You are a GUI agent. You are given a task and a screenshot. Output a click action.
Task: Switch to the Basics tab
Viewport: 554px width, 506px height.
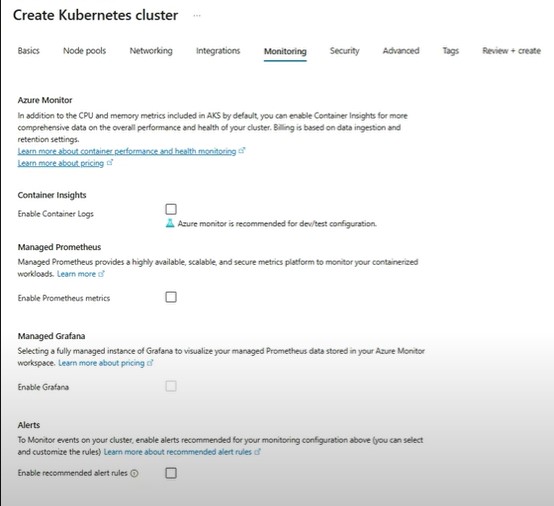(x=29, y=51)
